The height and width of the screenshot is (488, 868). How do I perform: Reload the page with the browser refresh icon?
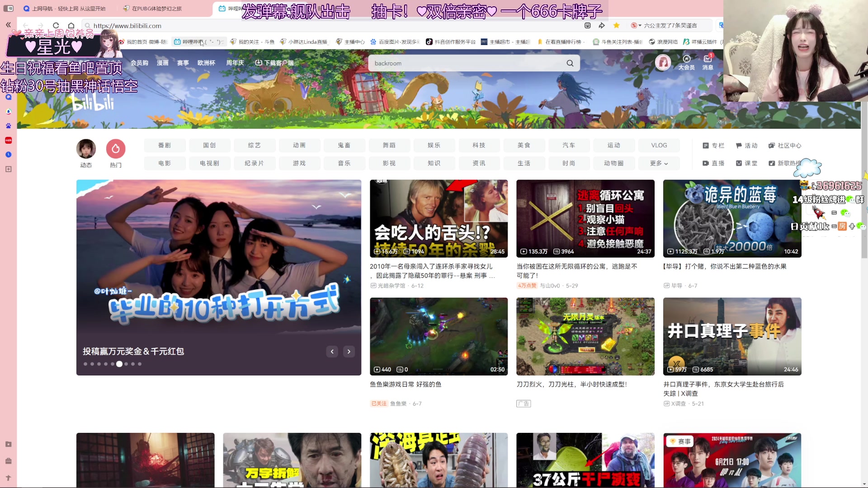click(56, 26)
